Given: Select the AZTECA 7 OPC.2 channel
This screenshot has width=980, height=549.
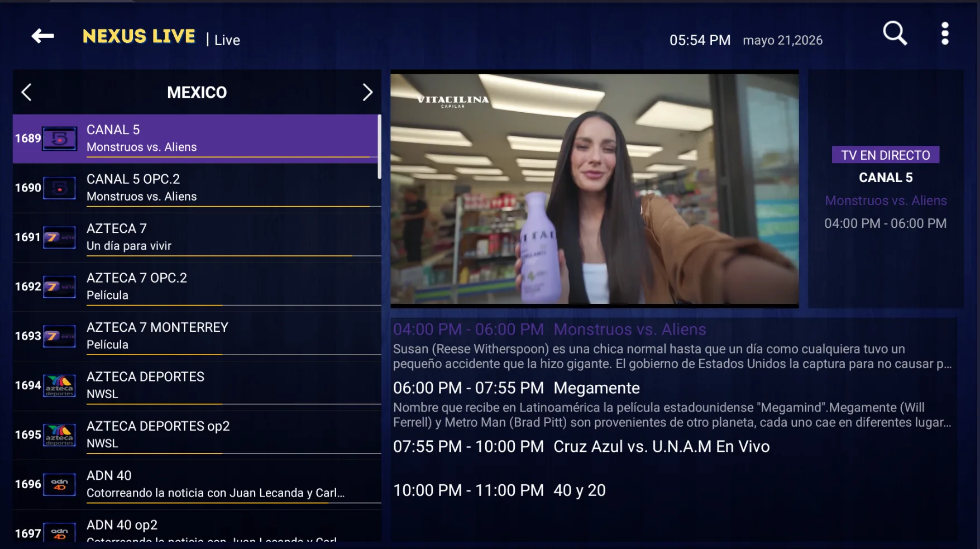Looking at the screenshot, I should coord(137,278).
